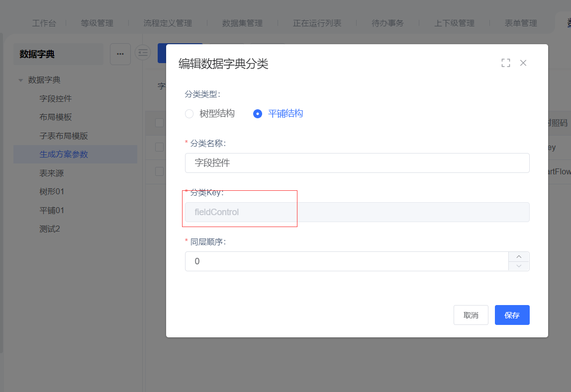The width and height of the screenshot is (571, 392).
Task: Decrease 同层顺序 value with down arrow
Action: coord(519,266)
